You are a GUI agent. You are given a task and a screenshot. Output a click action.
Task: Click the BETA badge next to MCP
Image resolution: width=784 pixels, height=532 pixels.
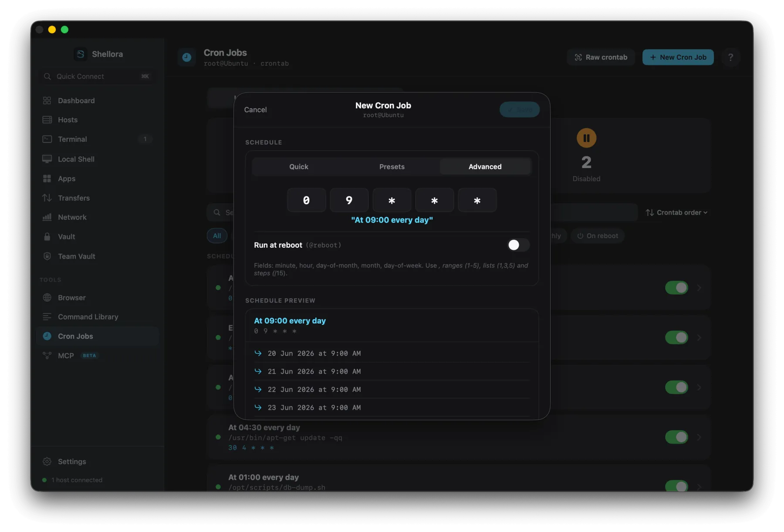point(89,355)
